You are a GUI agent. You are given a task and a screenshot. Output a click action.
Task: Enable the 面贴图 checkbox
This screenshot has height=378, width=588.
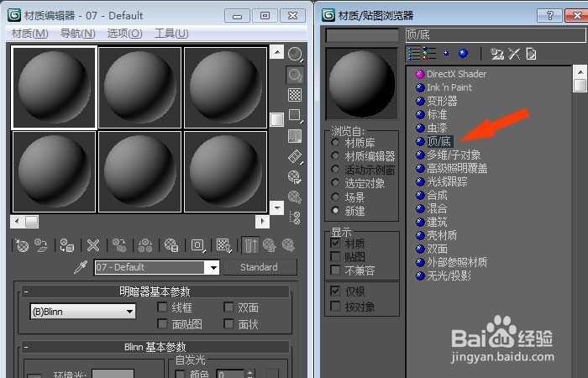pyautogui.click(x=162, y=323)
